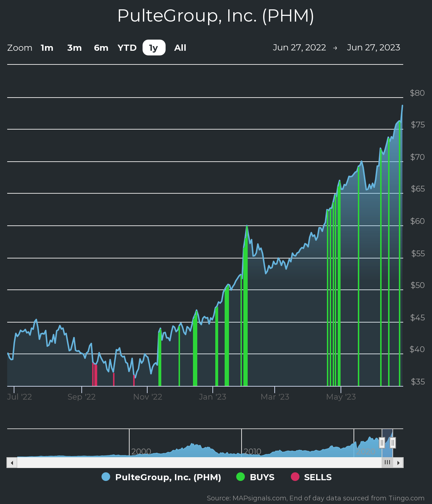Click the $45 price axis label
432x504 pixels.
click(418, 318)
